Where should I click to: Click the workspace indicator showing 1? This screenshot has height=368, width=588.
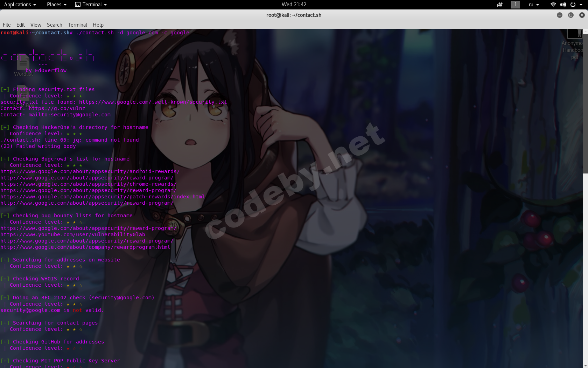tap(515, 5)
